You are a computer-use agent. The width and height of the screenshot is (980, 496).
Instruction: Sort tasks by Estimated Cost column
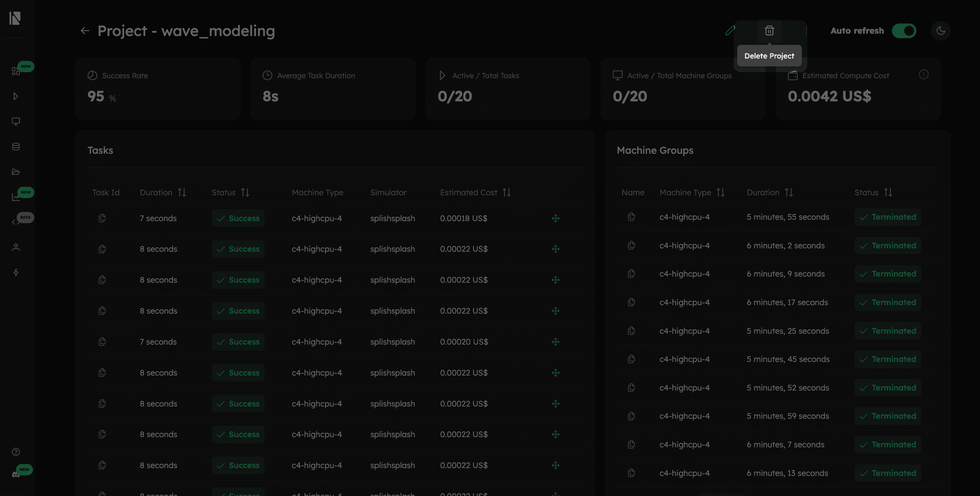coord(506,193)
